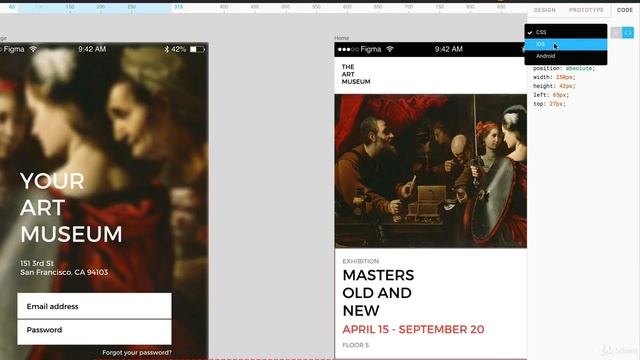Screen dimensions: 640x360
Task: Select the blue code view icon
Action: (x=628, y=32)
